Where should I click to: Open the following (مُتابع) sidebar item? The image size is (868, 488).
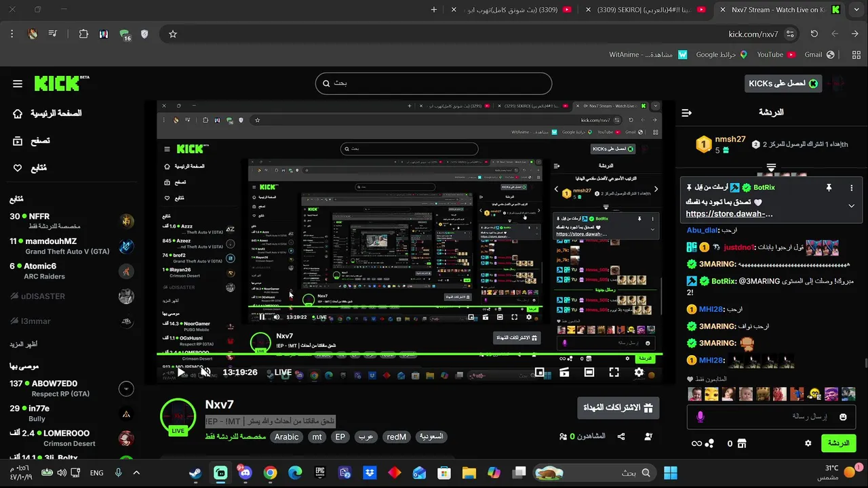tap(30, 168)
